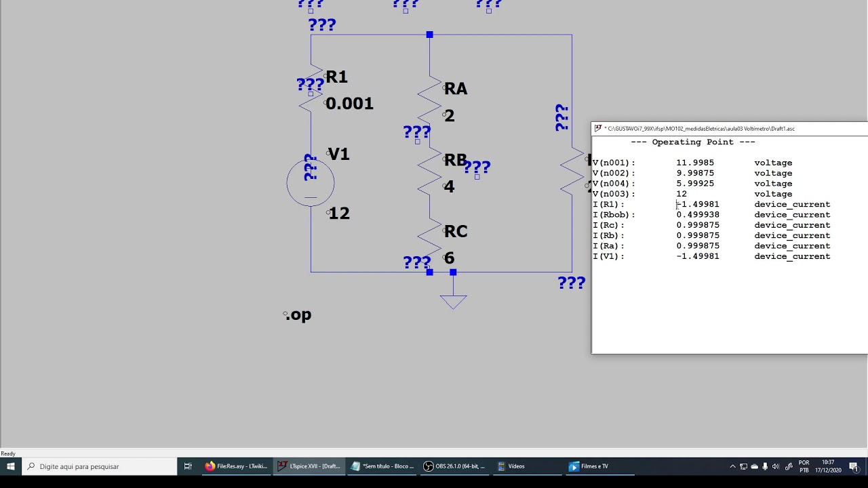Open the Windows notification center icon

(x=854, y=466)
